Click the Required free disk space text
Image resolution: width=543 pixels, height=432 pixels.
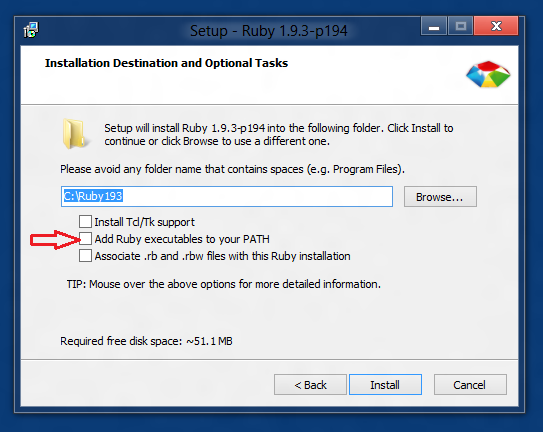tap(146, 341)
